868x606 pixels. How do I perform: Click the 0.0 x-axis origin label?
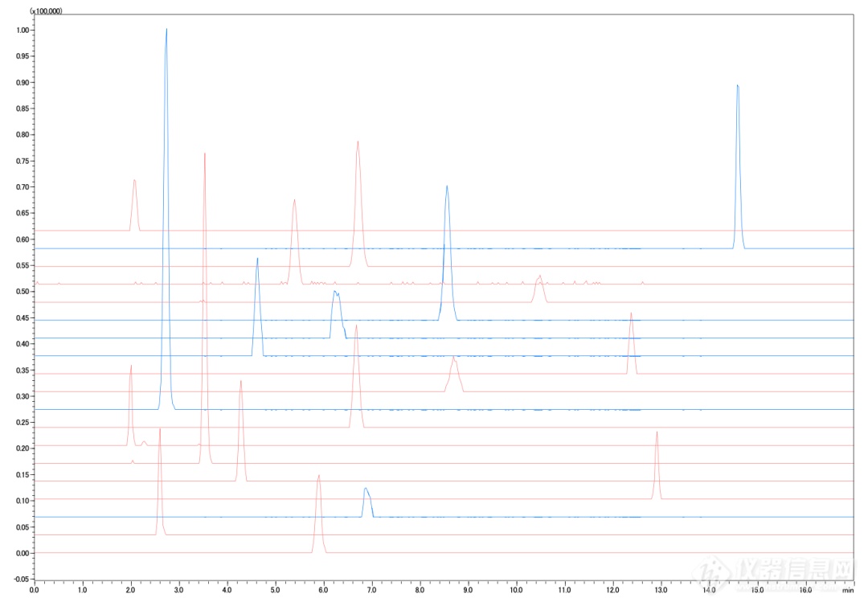34,589
